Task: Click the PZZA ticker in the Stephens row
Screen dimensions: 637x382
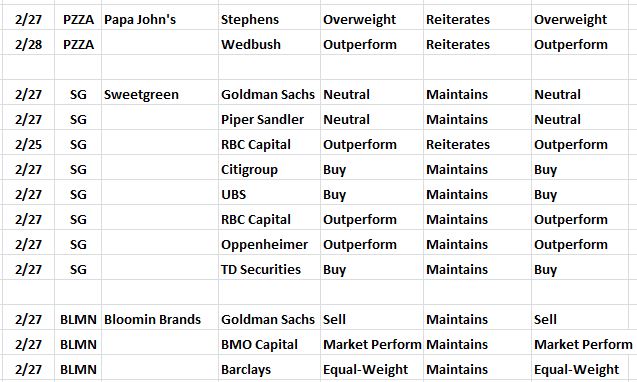Action: coord(78,20)
